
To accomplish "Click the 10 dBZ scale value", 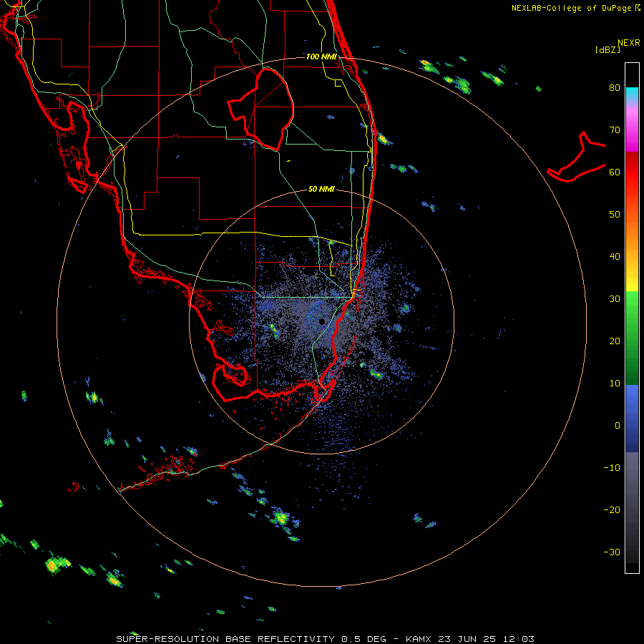I will coord(615,384).
